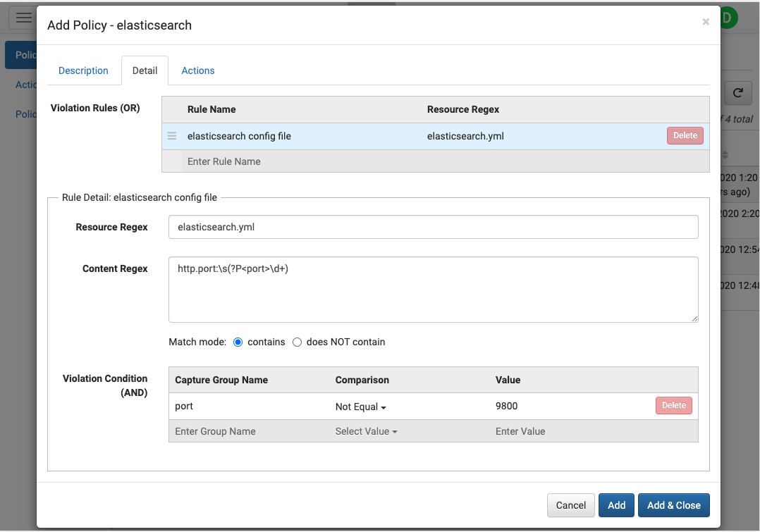Open the Select Value comparison dropdown
This screenshot has height=532, width=760.
pos(366,431)
